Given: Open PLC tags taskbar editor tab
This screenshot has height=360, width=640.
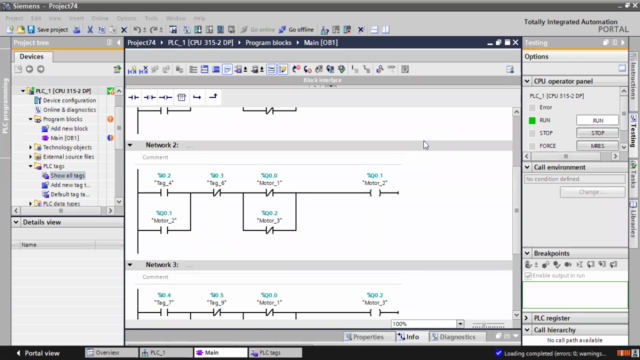Looking at the screenshot, I should 276,353.
